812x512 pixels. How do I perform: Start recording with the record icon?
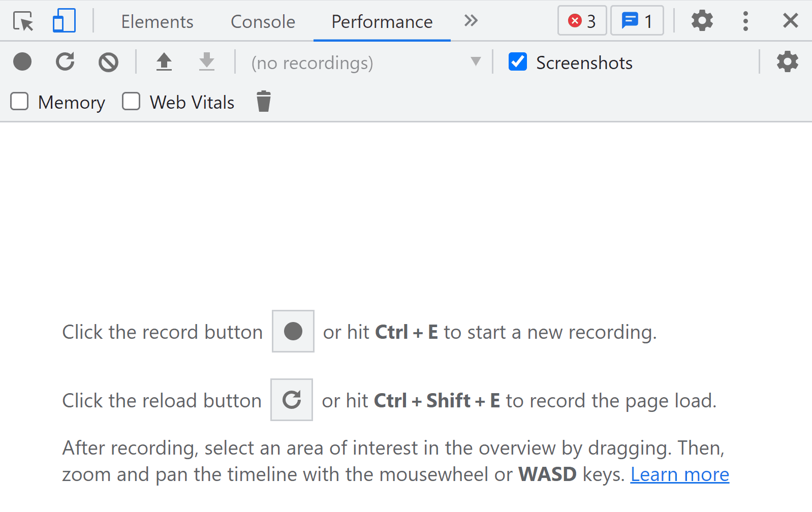[x=22, y=62]
